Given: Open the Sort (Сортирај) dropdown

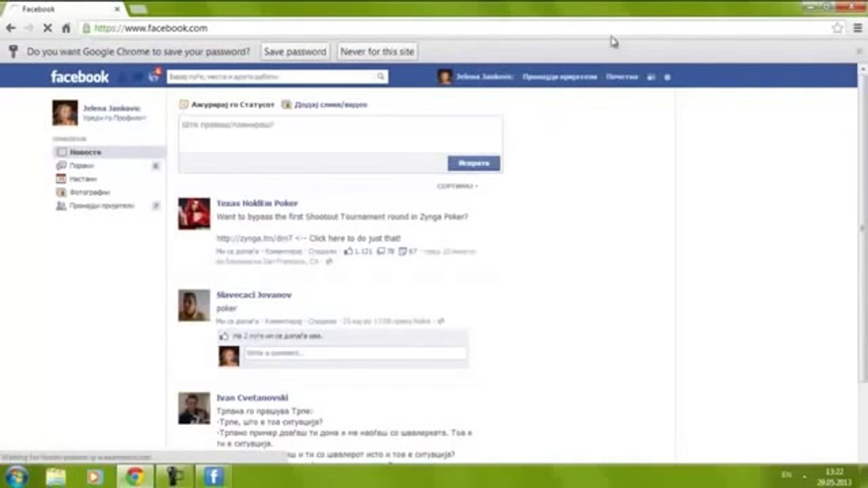Looking at the screenshot, I should coord(457,186).
